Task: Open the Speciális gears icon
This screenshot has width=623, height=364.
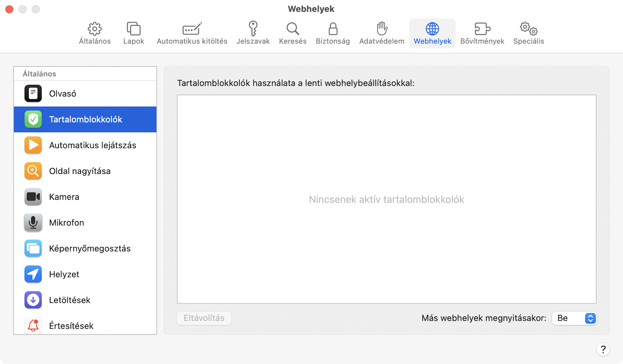Action: pos(529,29)
